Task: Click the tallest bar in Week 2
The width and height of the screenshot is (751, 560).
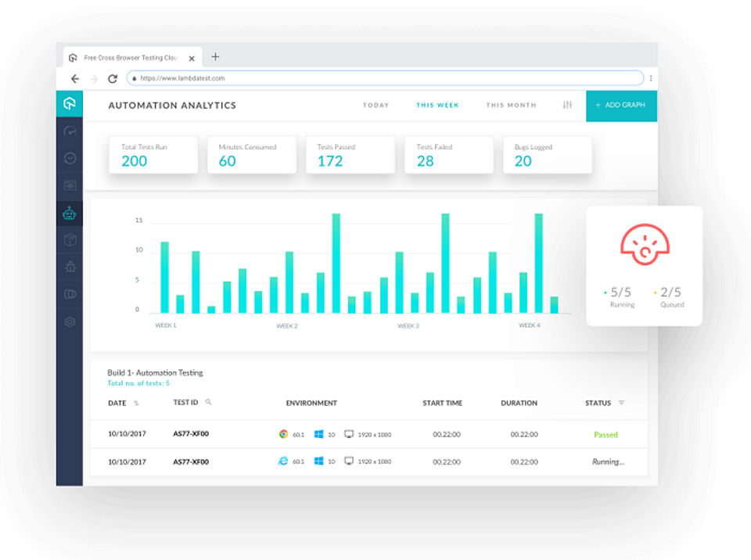Action: (336, 264)
